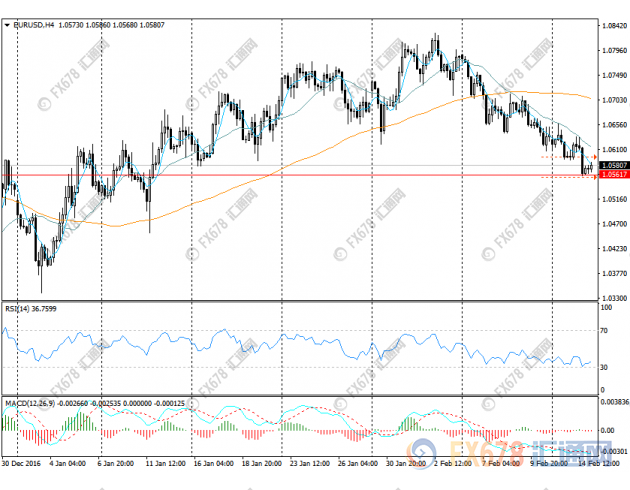Click the red 1.05617 price label

tap(614, 176)
